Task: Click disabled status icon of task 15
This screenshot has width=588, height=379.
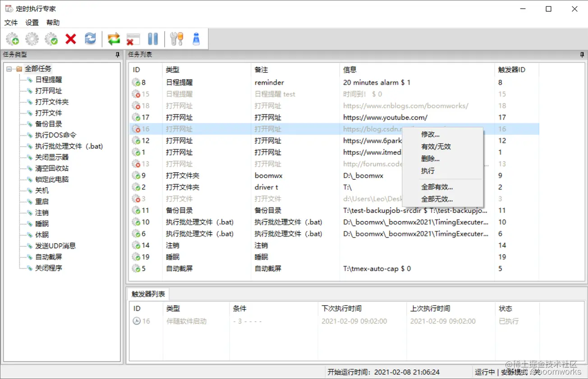Action: [x=136, y=94]
